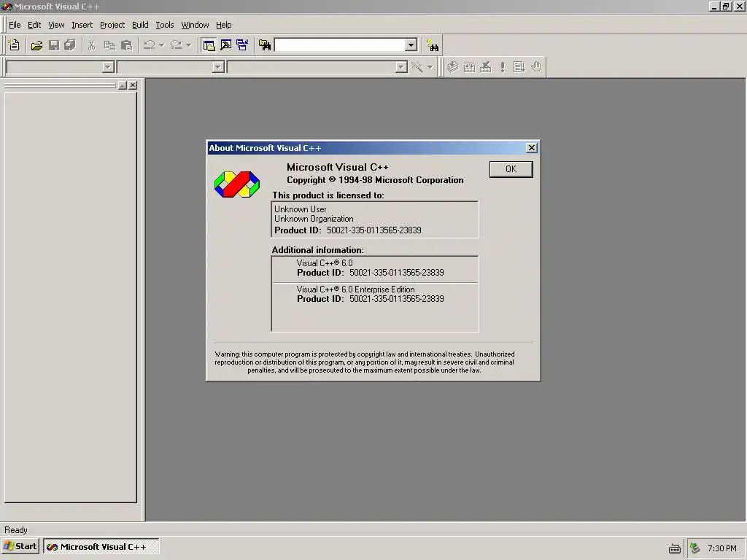Click the 7:30 PM clock
The height and width of the screenshot is (560, 747).
[721, 548]
